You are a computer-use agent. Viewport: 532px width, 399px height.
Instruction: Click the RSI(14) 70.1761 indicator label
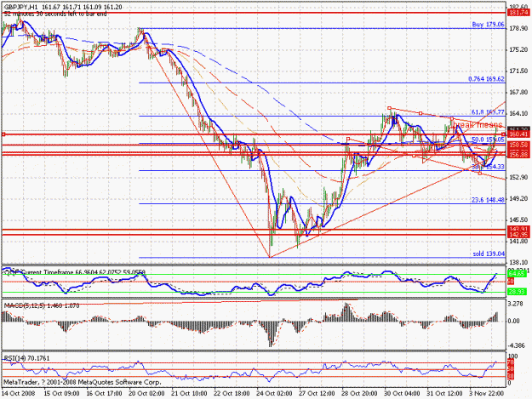[x=26, y=358]
